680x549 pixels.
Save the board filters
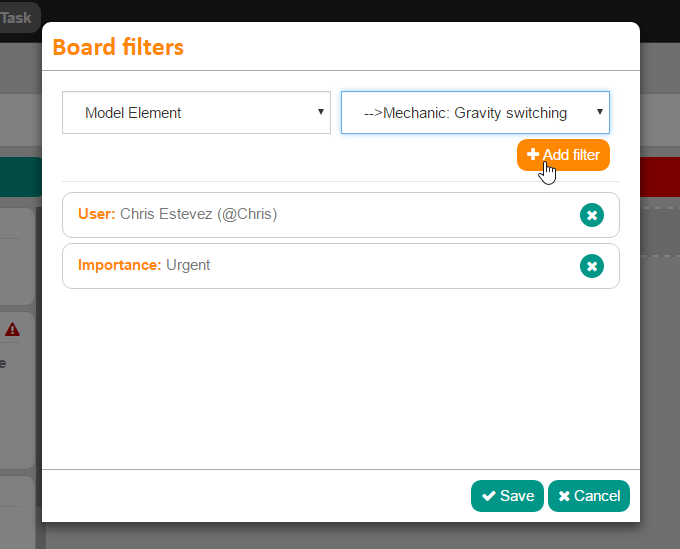(x=507, y=496)
